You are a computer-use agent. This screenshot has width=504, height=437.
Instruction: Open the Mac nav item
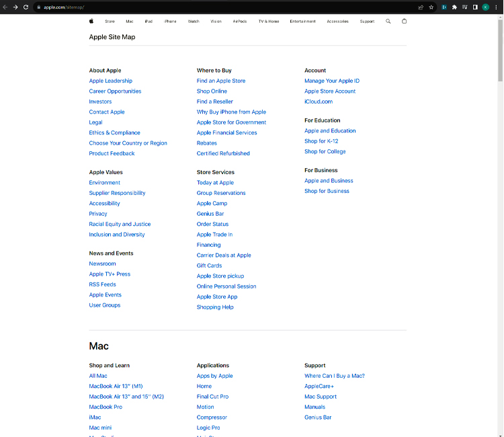click(x=130, y=22)
